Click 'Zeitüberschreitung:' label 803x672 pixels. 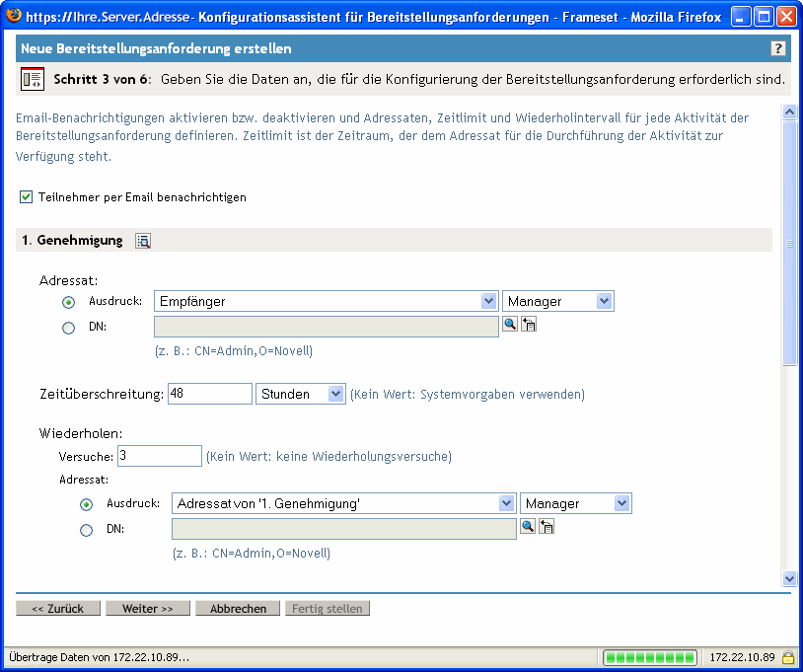102,394
